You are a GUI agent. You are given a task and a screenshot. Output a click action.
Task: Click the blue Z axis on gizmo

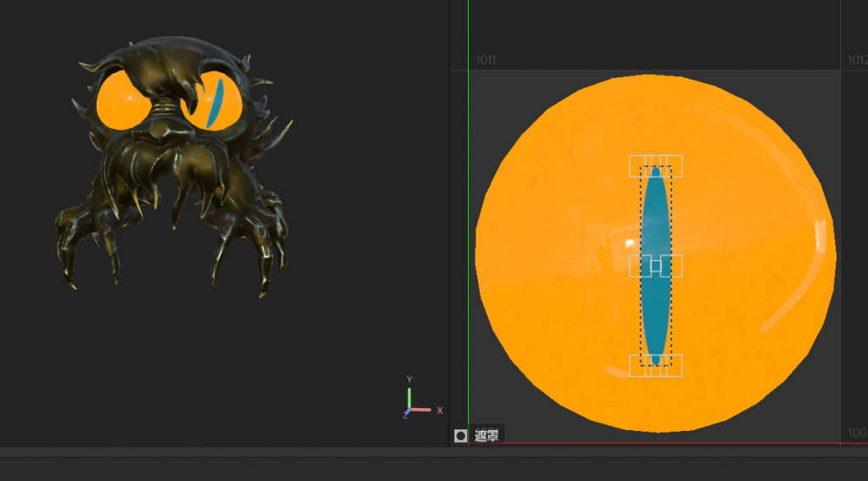tap(406, 414)
